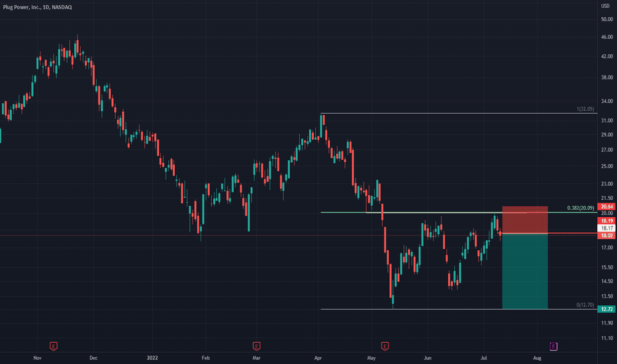
Task: Click the 23.00 price axis label
Action: point(607,184)
